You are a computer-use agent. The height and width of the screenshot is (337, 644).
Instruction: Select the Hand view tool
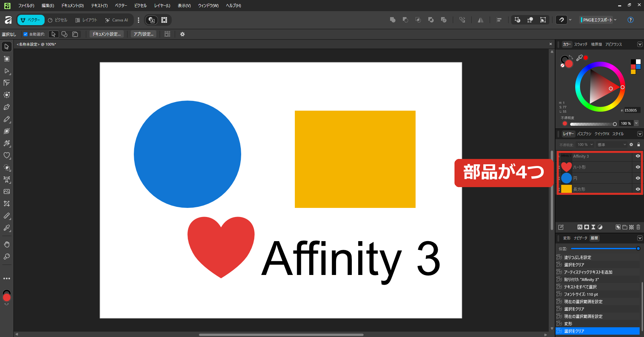(x=7, y=244)
